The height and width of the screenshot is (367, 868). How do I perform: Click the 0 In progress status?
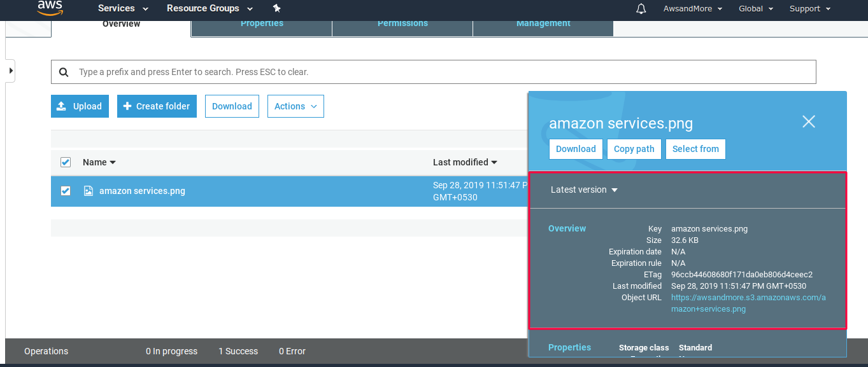171,351
